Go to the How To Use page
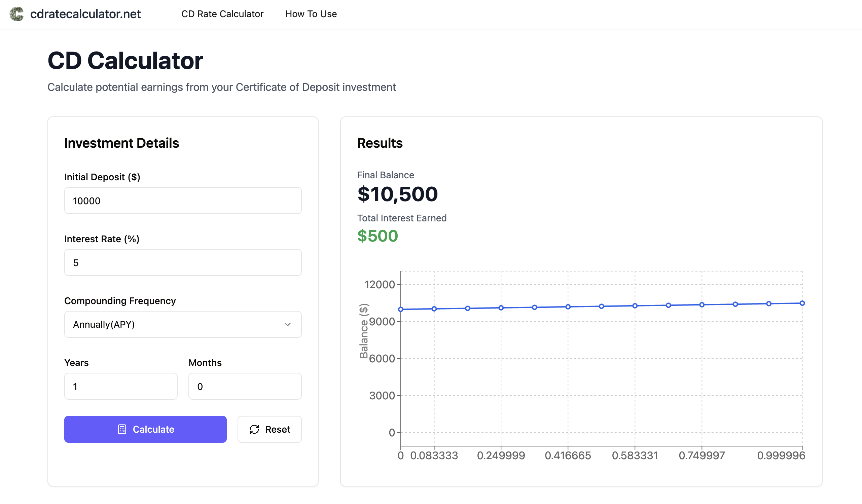Image resolution: width=862 pixels, height=504 pixels. coord(311,14)
